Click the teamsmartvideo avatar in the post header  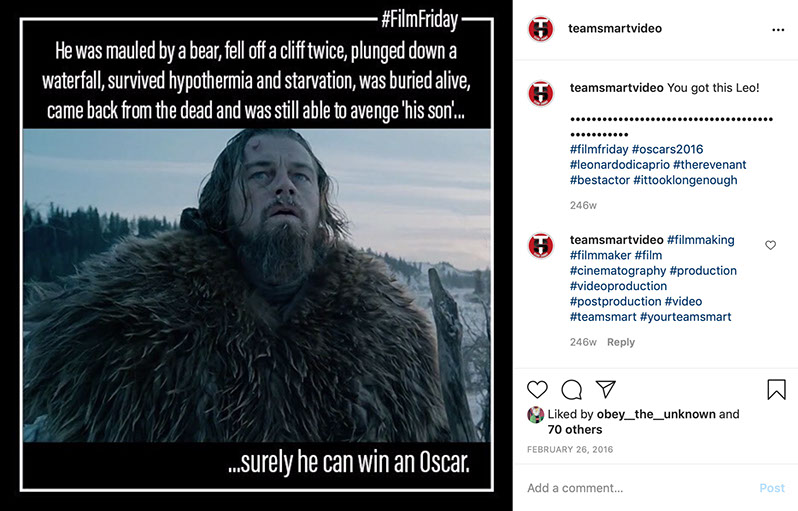tap(541, 29)
